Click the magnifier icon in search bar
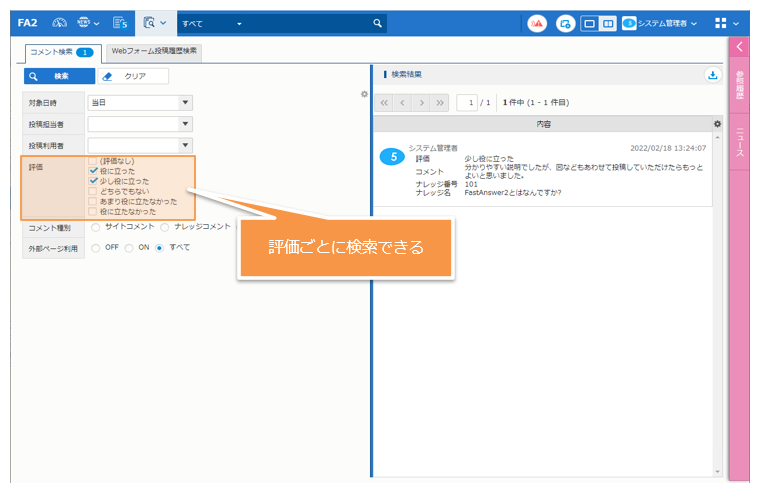 (x=377, y=23)
